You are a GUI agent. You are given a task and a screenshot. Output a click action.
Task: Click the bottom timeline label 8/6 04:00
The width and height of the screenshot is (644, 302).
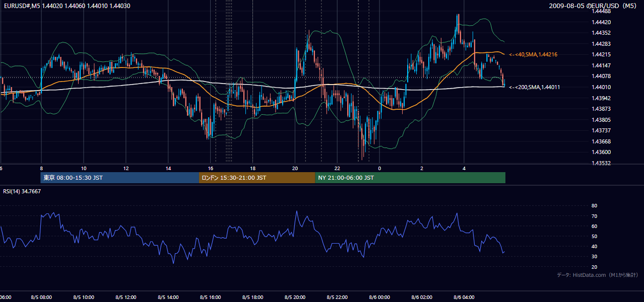[465, 297]
